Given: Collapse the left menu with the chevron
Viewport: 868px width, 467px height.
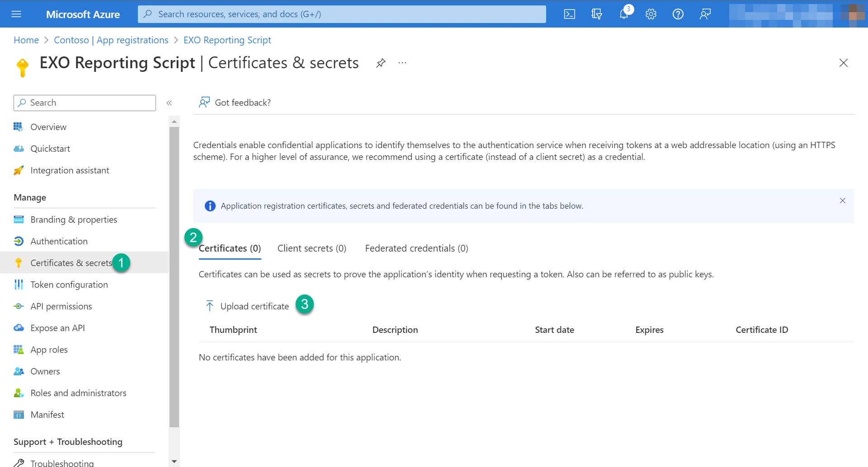Looking at the screenshot, I should [170, 103].
